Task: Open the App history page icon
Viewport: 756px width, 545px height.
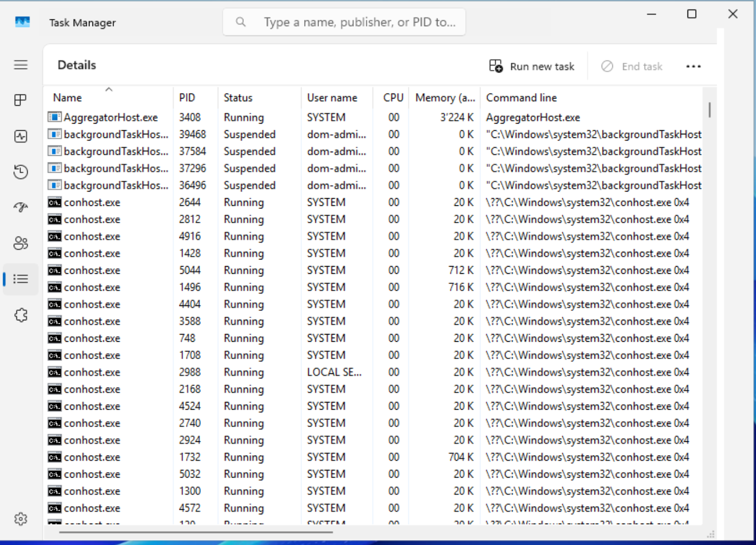Action: coord(20,172)
